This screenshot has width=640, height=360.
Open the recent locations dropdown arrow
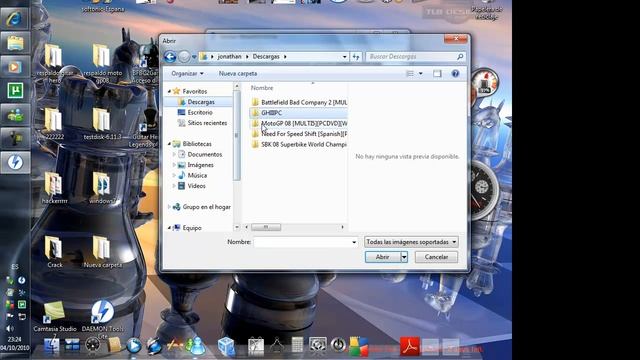tap(194, 57)
